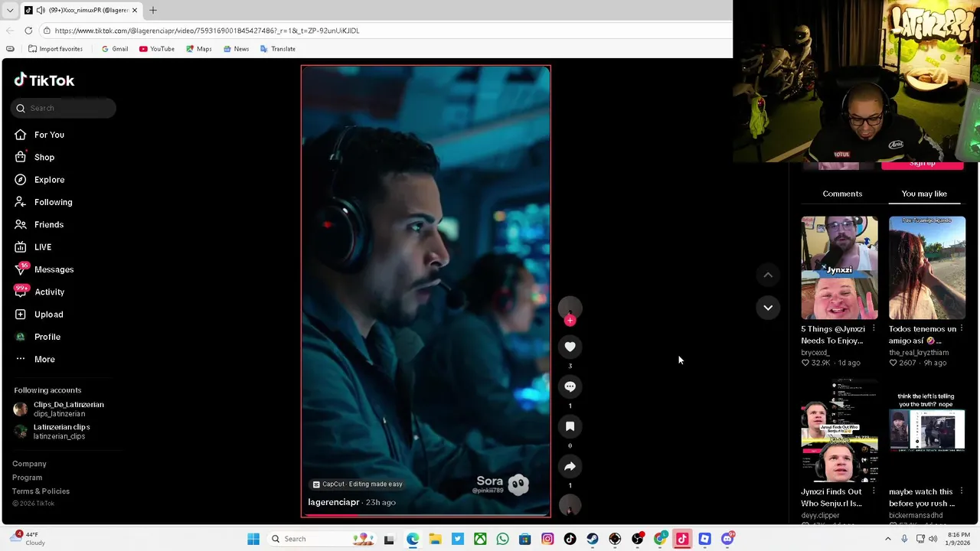This screenshot has width=980, height=551.
Task: Open a new browser tab
Action: (152, 11)
